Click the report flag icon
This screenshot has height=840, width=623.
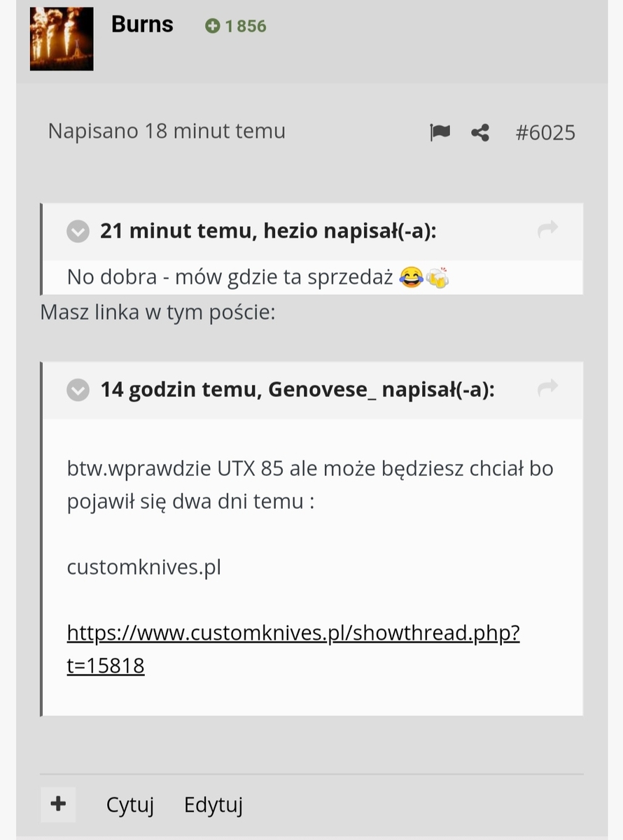(440, 132)
